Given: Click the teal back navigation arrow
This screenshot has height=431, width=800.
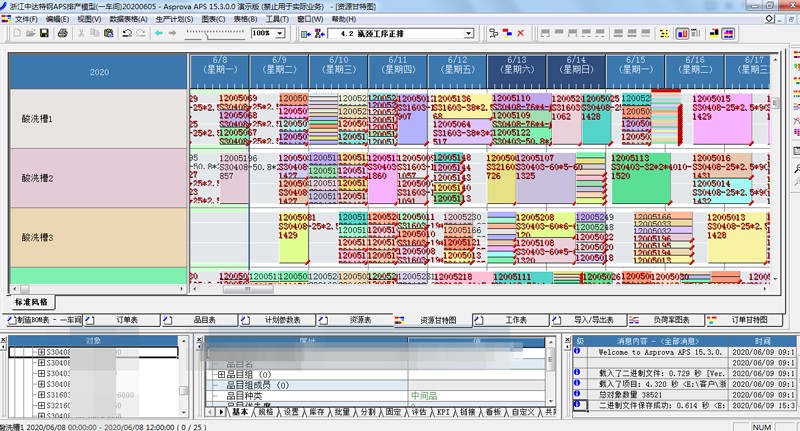Looking at the screenshot, I should click(159, 34).
